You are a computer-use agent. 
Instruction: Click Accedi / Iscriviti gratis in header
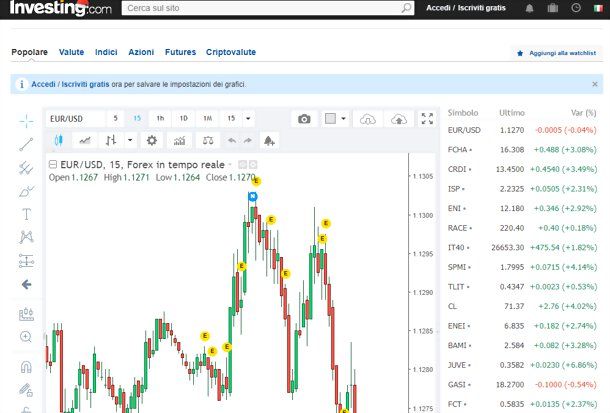[x=466, y=8]
